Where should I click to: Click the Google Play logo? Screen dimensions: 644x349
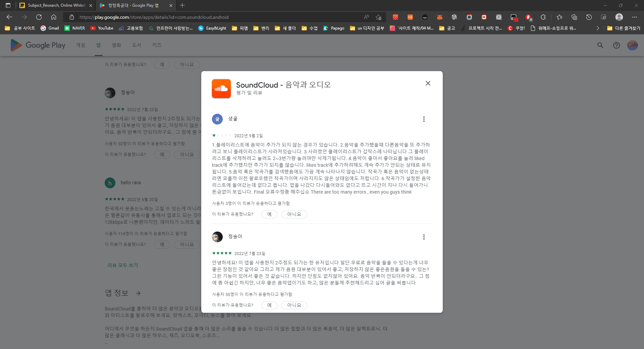point(38,45)
